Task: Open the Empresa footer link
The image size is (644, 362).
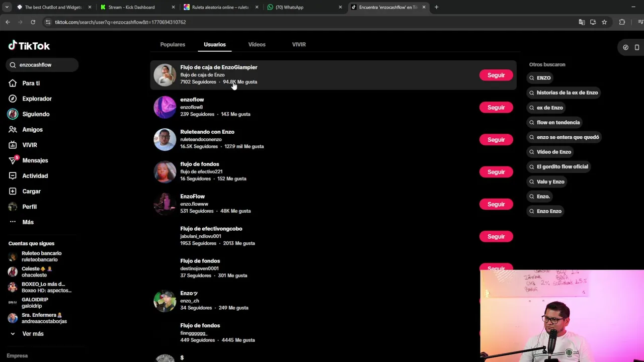Action: pyautogui.click(x=17, y=355)
